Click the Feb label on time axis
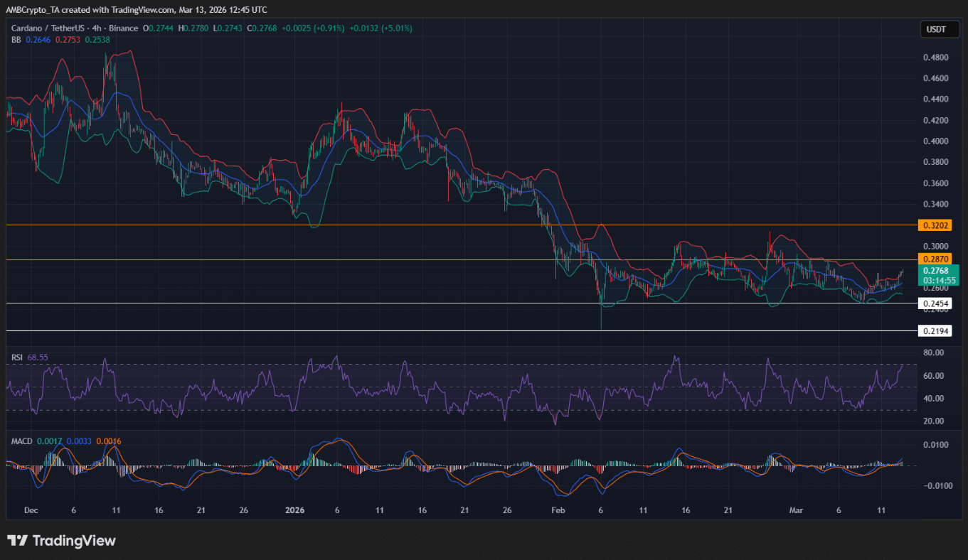The image size is (968, 560). (558, 510)
